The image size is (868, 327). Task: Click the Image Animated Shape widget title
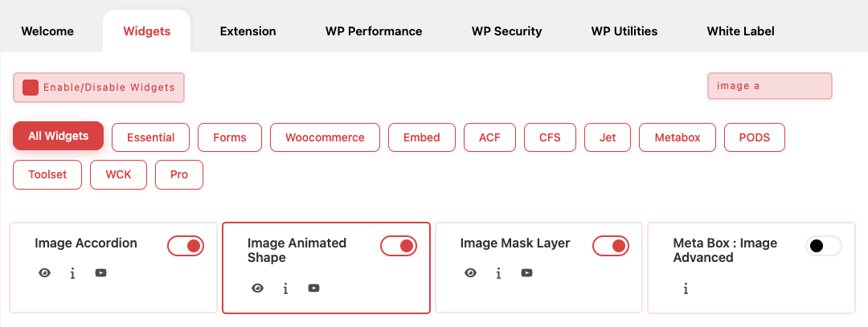[297, 250]
